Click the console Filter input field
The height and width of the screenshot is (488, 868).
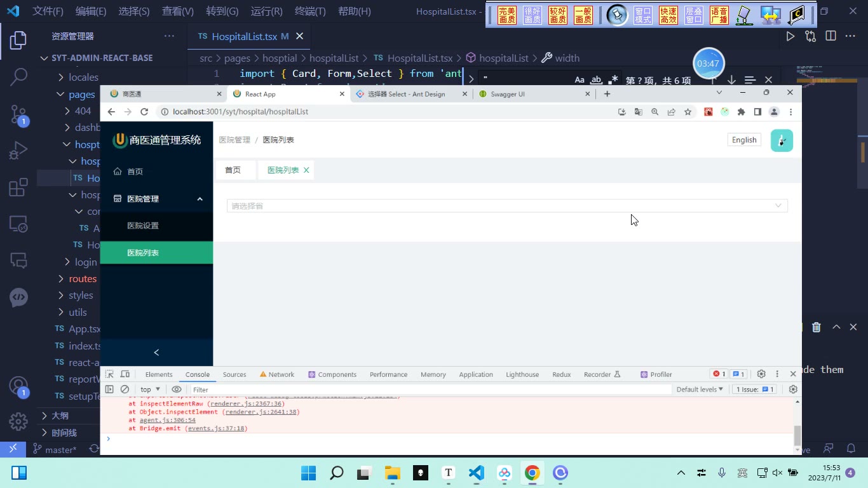[431, 390]
